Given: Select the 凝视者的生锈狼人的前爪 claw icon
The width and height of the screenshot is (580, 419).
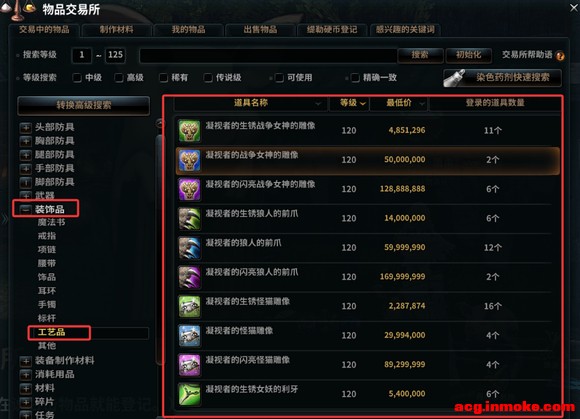Looking at the screenshot, I should coord(189,219).
